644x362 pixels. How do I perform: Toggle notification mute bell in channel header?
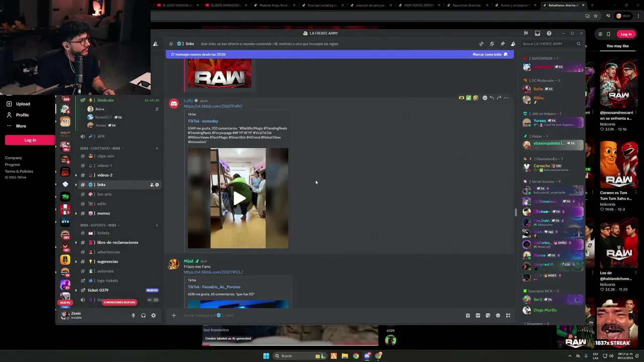(492, 44)
